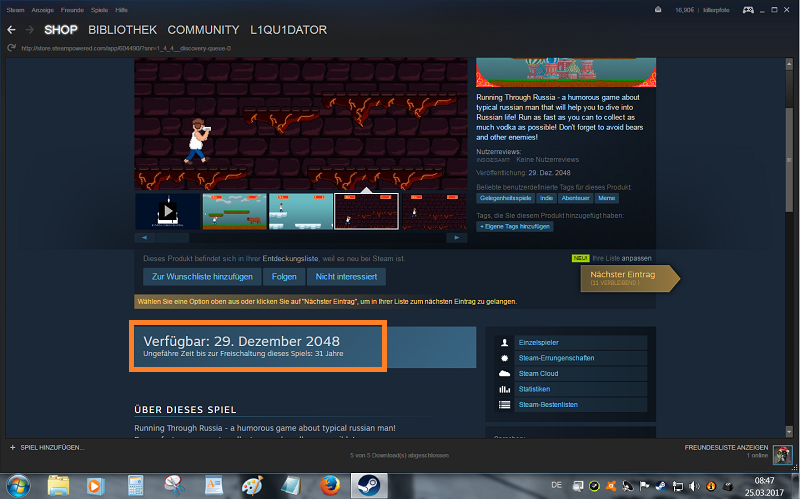Open the media player taskbar icon
The image size is (800, 499).
point(95,486)
